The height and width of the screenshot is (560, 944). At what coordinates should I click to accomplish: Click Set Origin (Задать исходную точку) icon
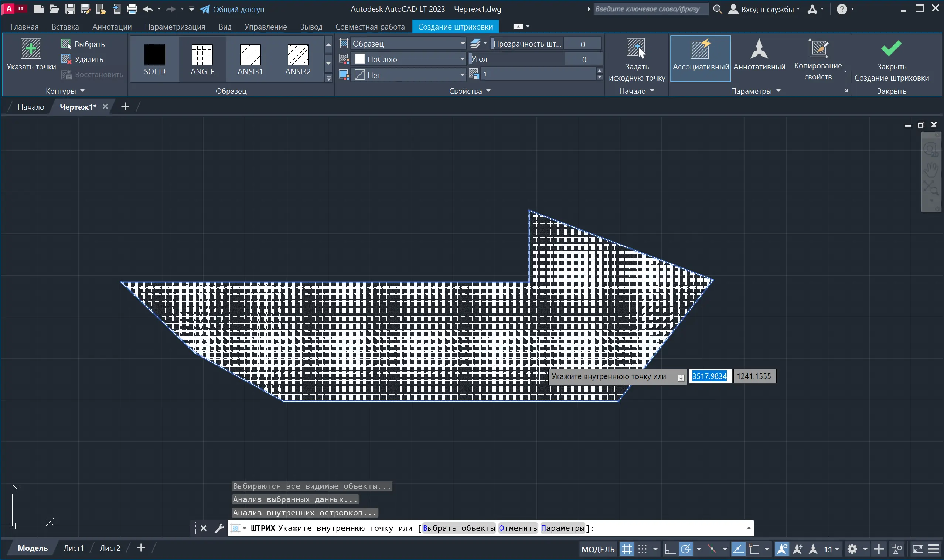(x=636, y=48)
